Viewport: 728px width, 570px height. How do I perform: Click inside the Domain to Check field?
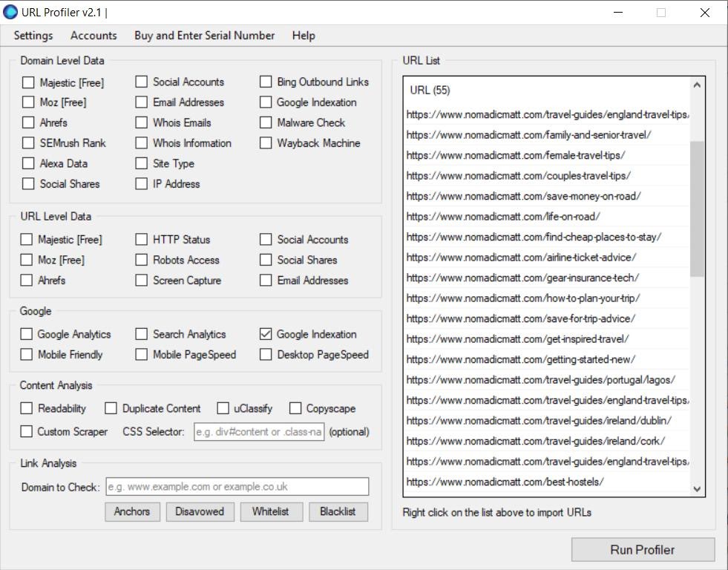click(237, 486)
